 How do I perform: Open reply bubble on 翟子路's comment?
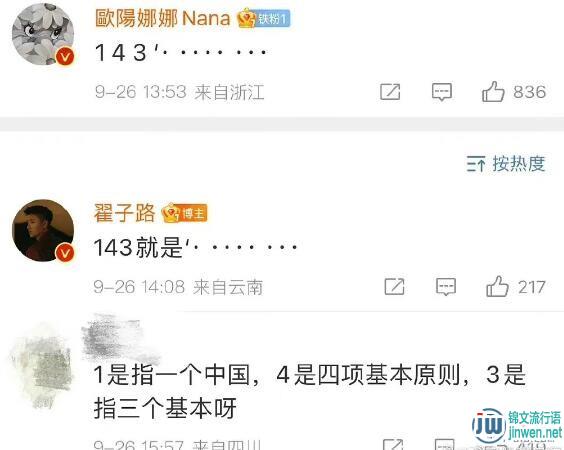click(446, 287)
